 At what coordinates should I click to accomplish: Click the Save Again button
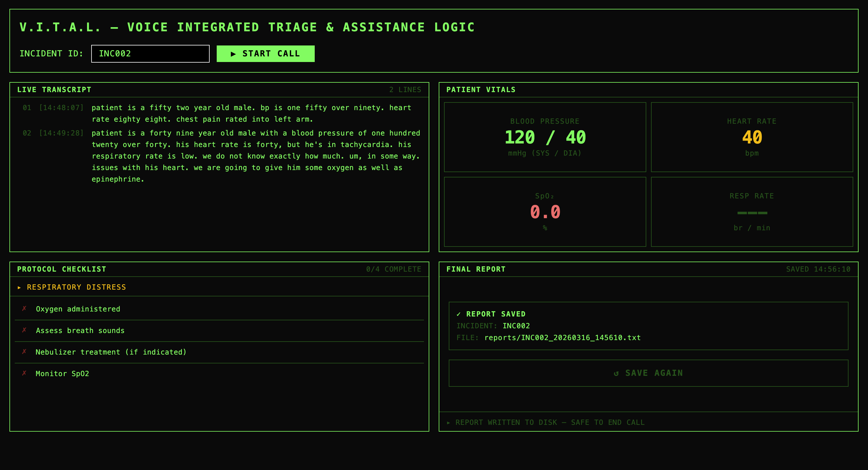click(648, 373)
